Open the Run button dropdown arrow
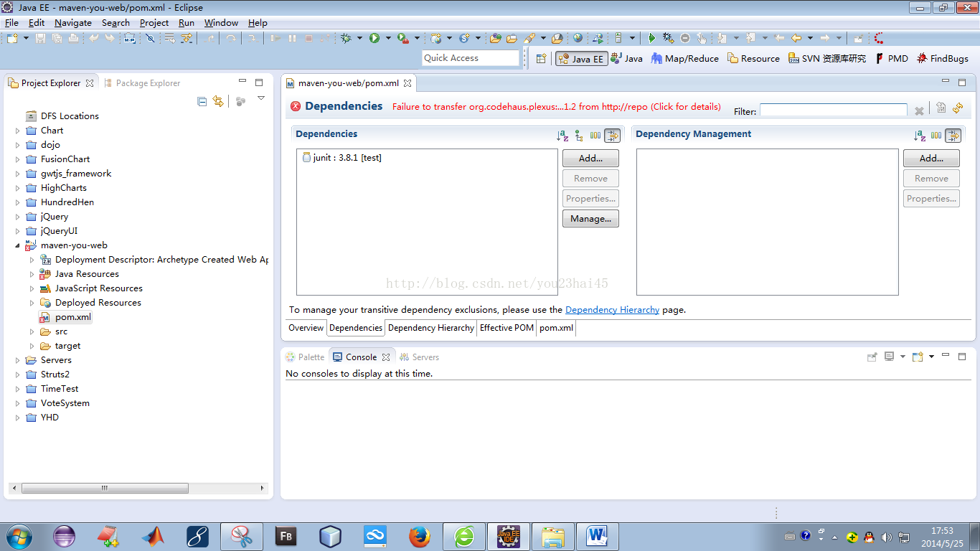The height and width of the screenshot is (551, 980). 388,38
